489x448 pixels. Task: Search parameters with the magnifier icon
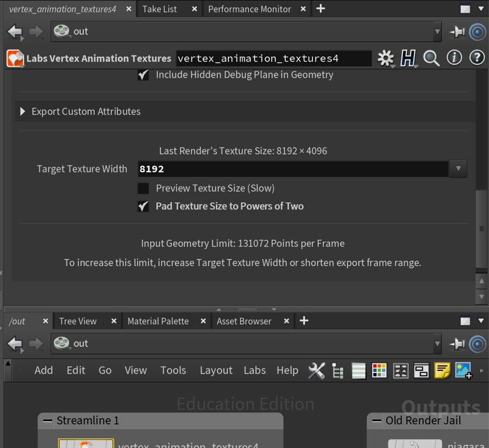coord(431,58)
